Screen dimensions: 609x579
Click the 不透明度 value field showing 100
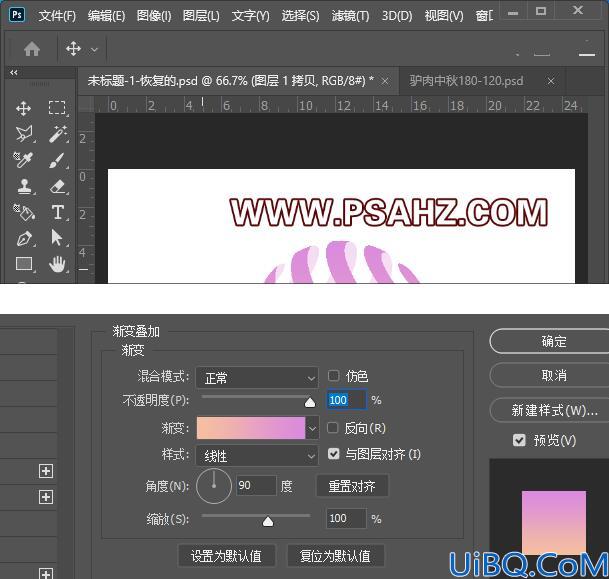[x=346, y=400]
